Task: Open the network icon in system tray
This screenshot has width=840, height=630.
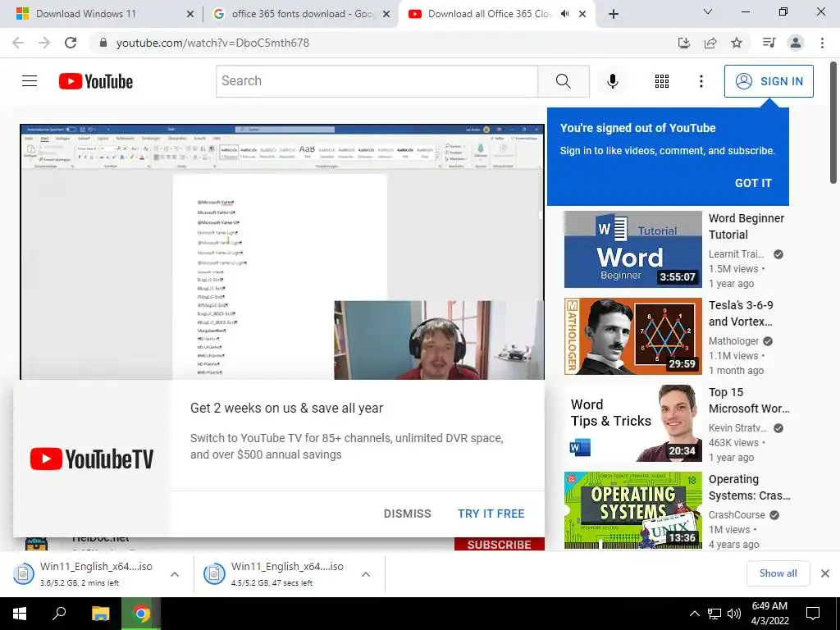Action: coord(714,614)
